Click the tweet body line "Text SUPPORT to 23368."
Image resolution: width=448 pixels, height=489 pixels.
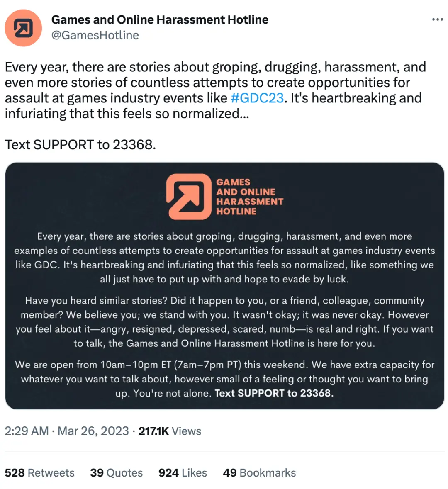click(80, 145)
